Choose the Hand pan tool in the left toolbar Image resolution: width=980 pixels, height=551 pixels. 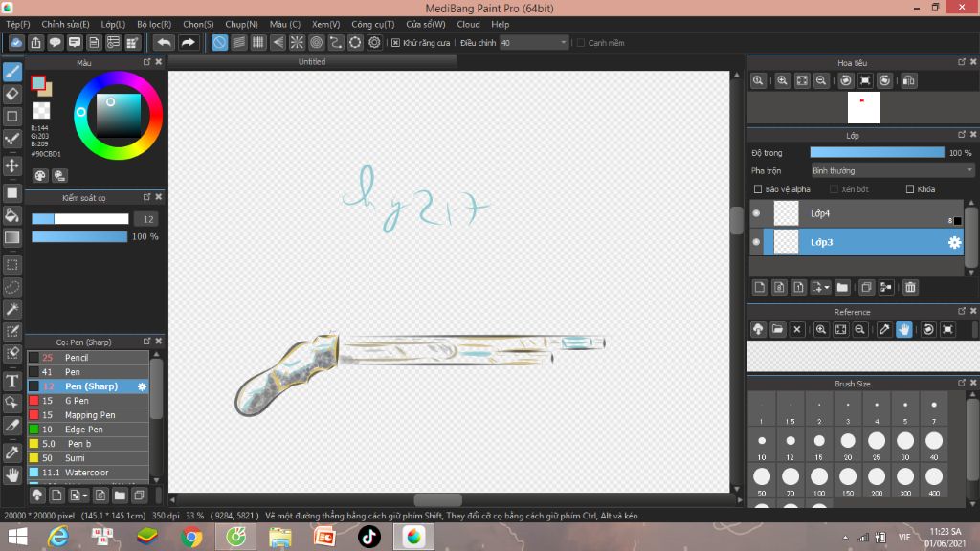click(12, 474)
